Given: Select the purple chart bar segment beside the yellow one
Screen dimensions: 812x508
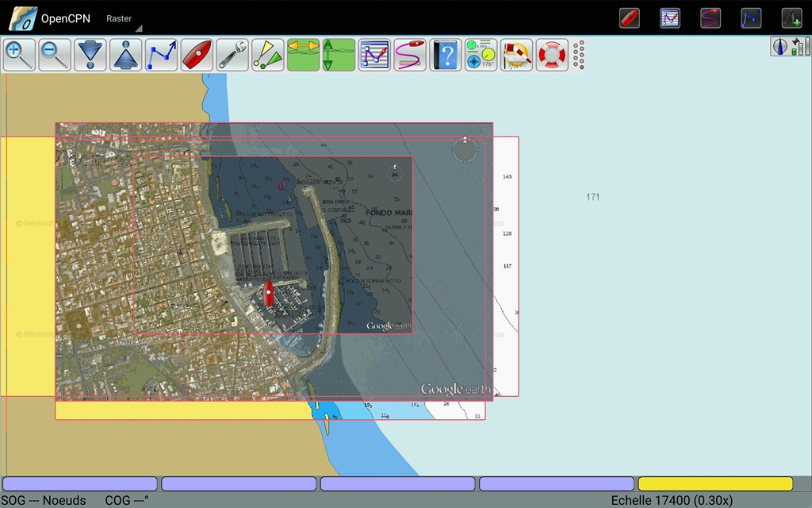Looking at the screenshot, I should (x=556, y=483).
